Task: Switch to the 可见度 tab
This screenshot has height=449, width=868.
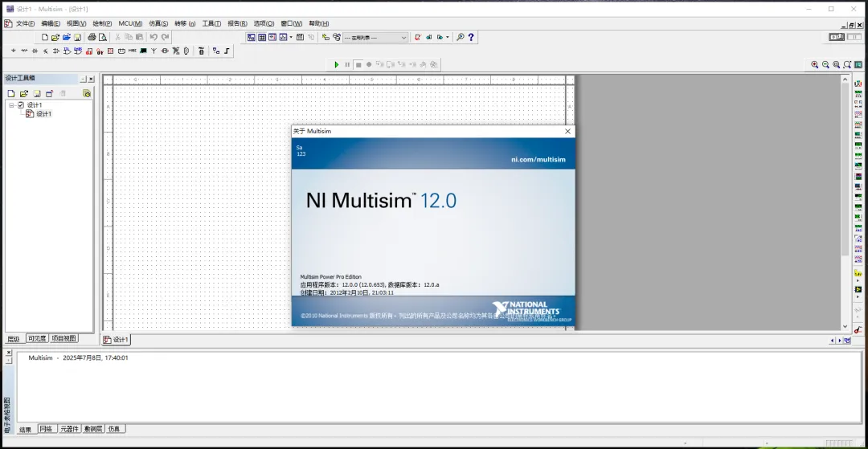Action: pyautogui.click(x=36, y=338)
